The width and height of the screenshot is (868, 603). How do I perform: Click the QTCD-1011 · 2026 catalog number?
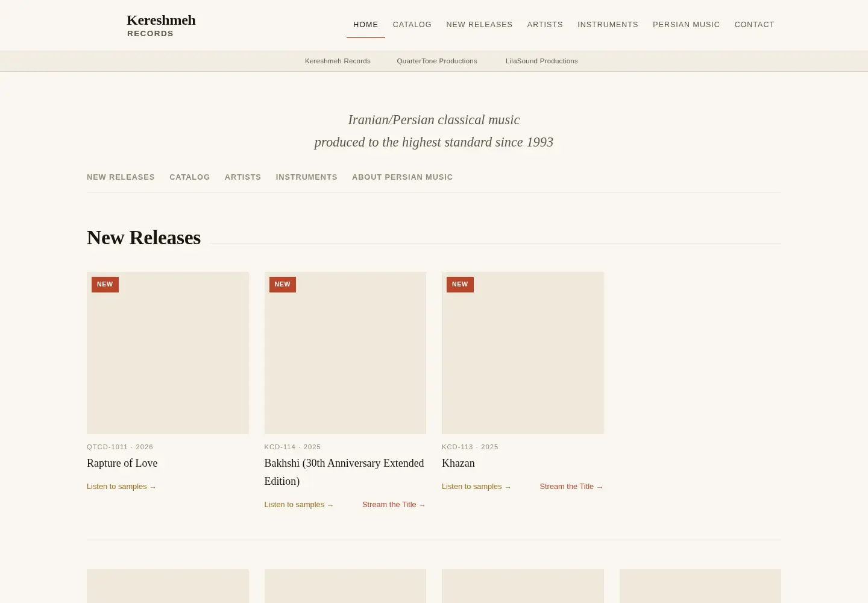point(120,447)
